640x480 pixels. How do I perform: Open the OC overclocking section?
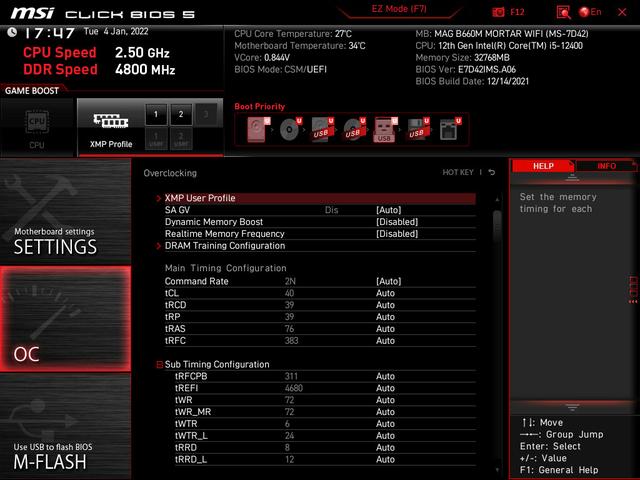tap(65, 319)
